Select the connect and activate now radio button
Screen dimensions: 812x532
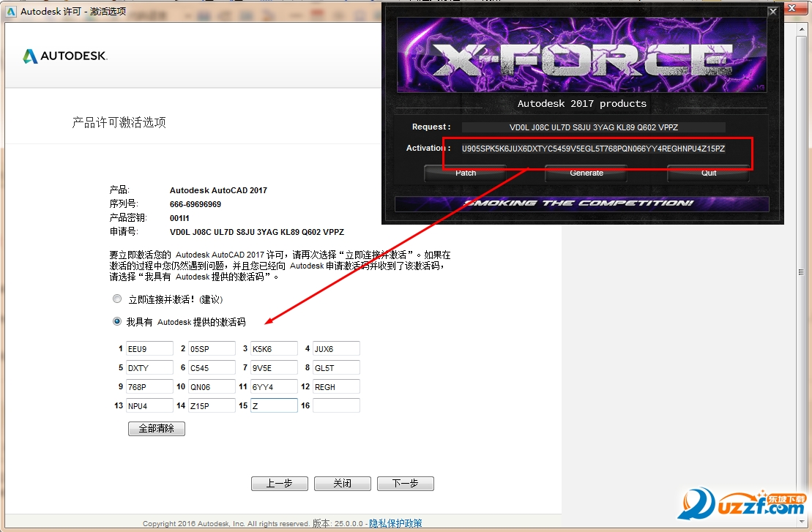click(117, 299)
